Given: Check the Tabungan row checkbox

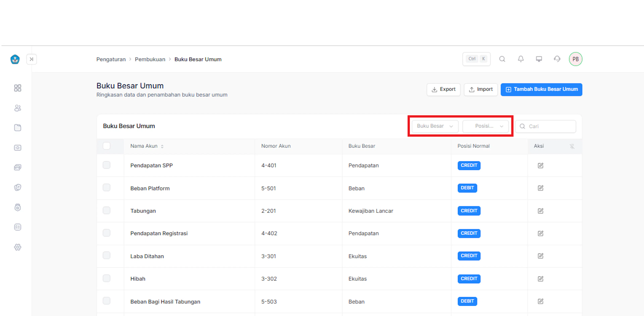Looking at the screenshot, I should (106, 210).
